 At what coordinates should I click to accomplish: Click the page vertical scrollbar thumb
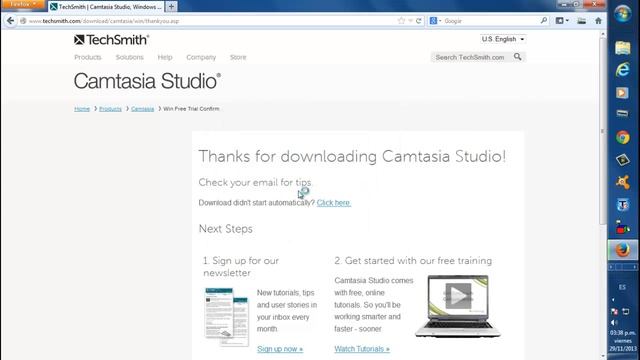click(603, 131)
